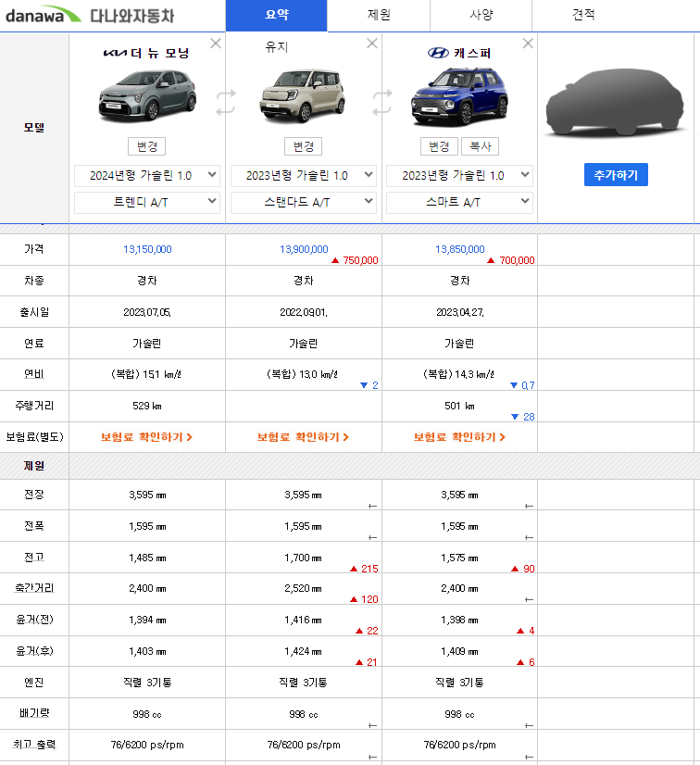Click the blue Casper car image

click(x=459, y=96)
